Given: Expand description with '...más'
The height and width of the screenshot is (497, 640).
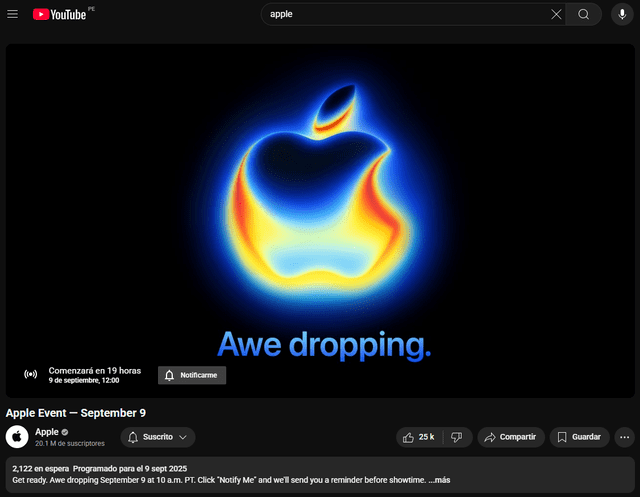Looking at the screenshot, I should click(x=439, y=480).
